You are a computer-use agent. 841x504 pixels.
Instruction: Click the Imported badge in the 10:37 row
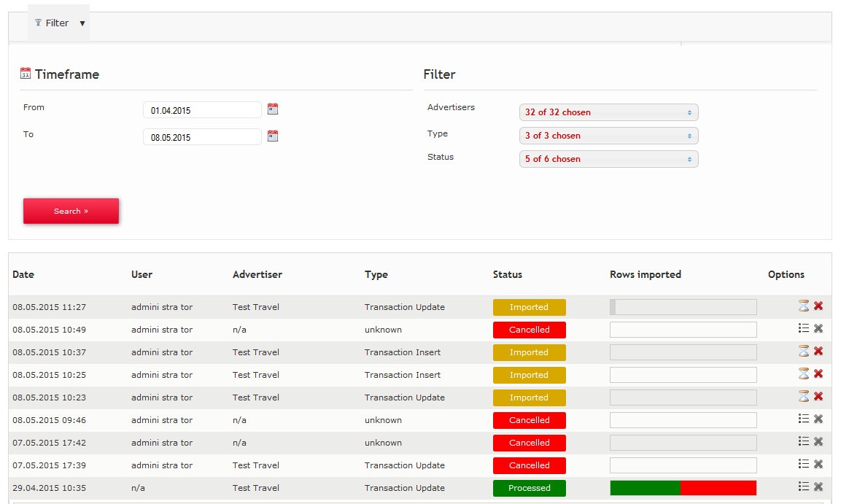[x=530, y=352]
